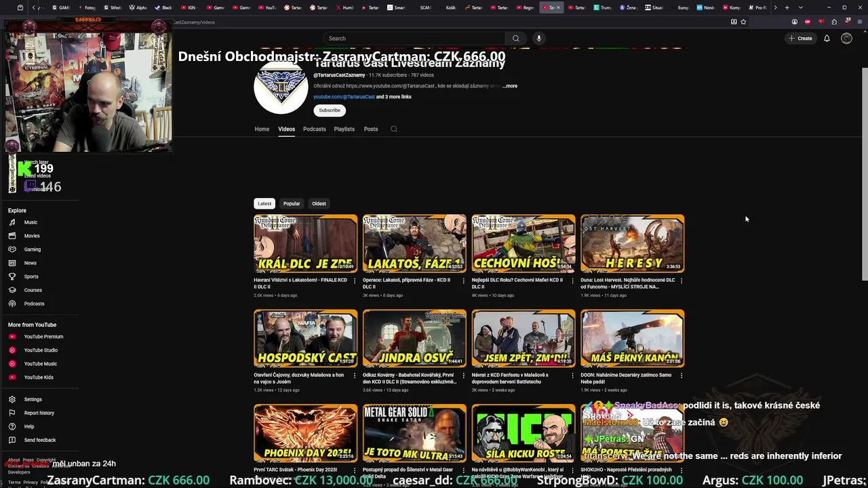Open the PHOENIX DAY 2025 video thumbnail

pyautogui.click(x=305, y=433)
